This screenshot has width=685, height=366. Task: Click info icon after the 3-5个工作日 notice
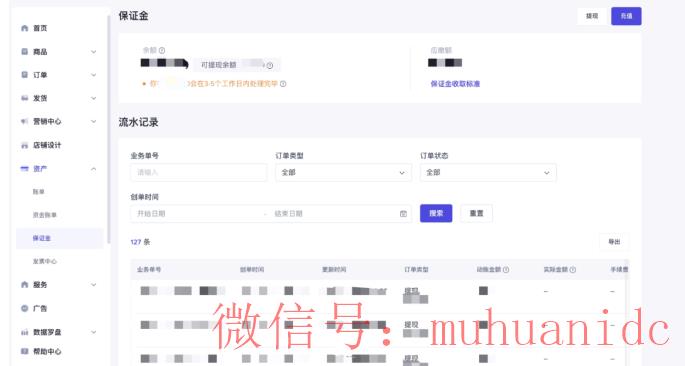click(283, 84)
